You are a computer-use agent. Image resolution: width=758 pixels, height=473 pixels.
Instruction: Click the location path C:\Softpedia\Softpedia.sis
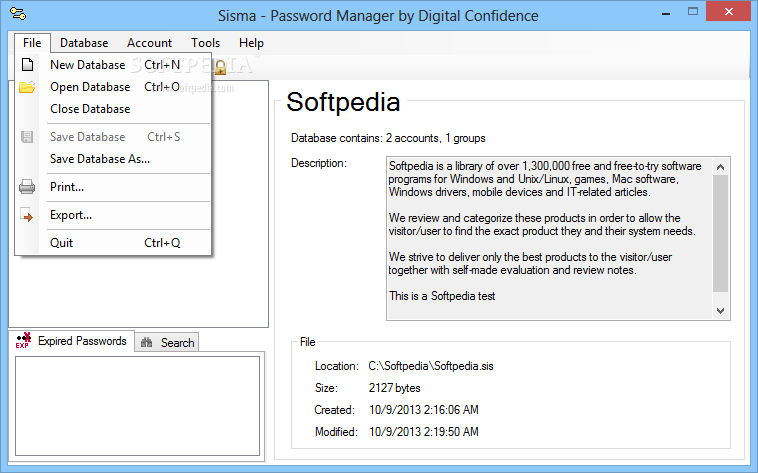tap(431, 366)
